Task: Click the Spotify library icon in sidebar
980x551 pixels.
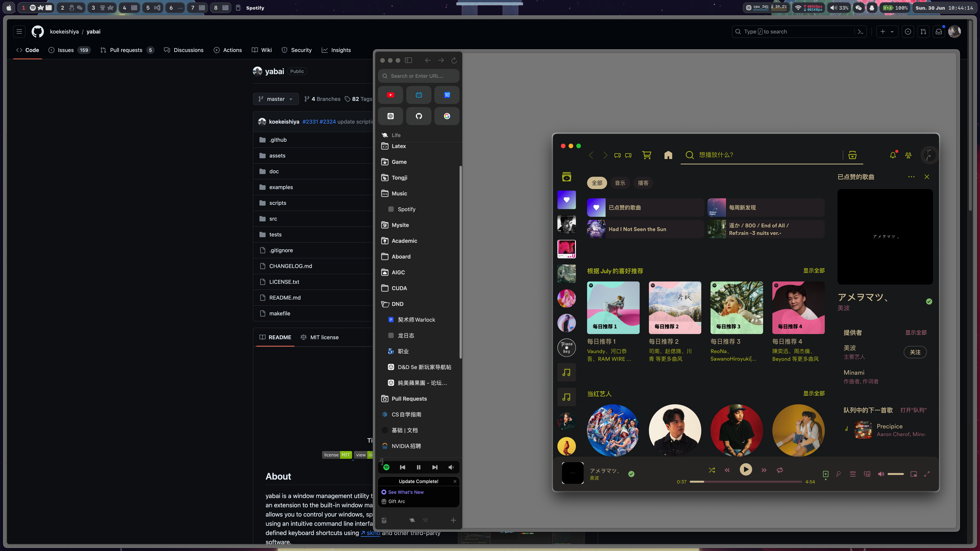Action: click(566, 177)
